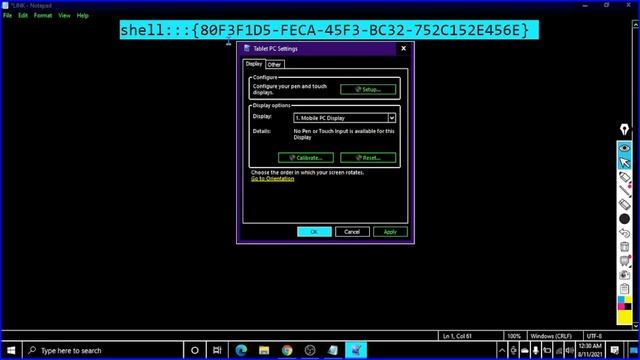The width and height of the screenshot is (640, 360).
Task: Open the Notepad Format menu
Action: [43, 16]
